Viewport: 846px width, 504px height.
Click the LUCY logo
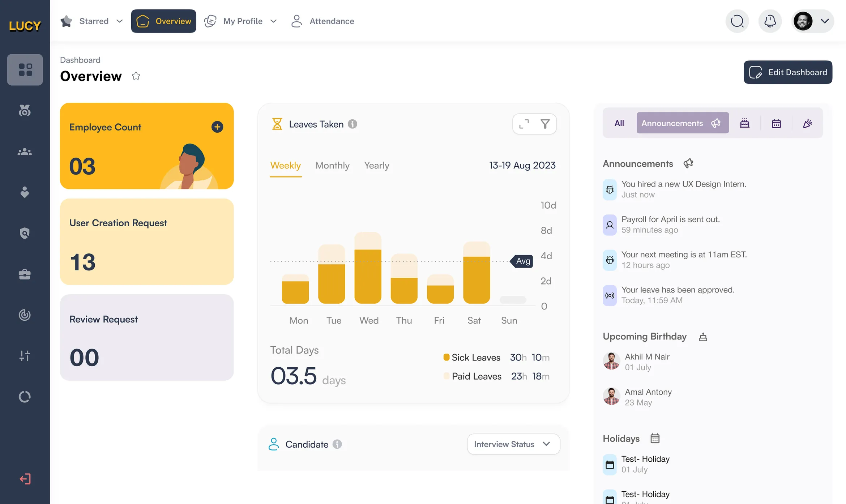pos(25,26)
